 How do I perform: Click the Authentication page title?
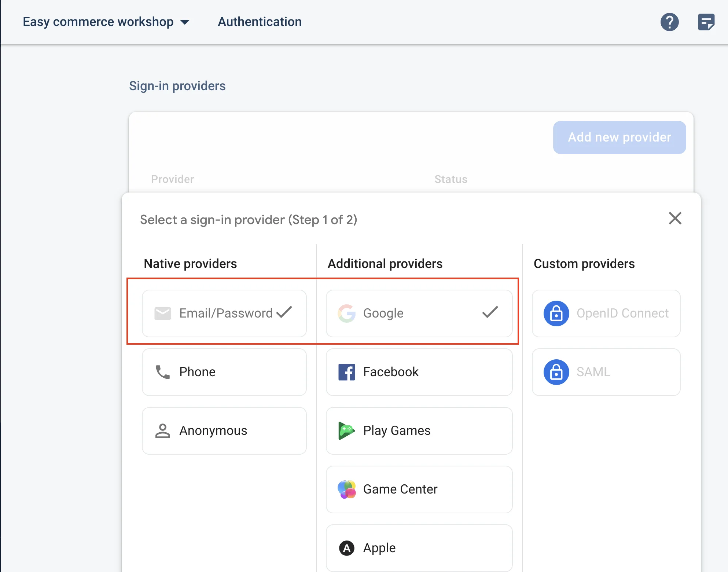(260, 22)
